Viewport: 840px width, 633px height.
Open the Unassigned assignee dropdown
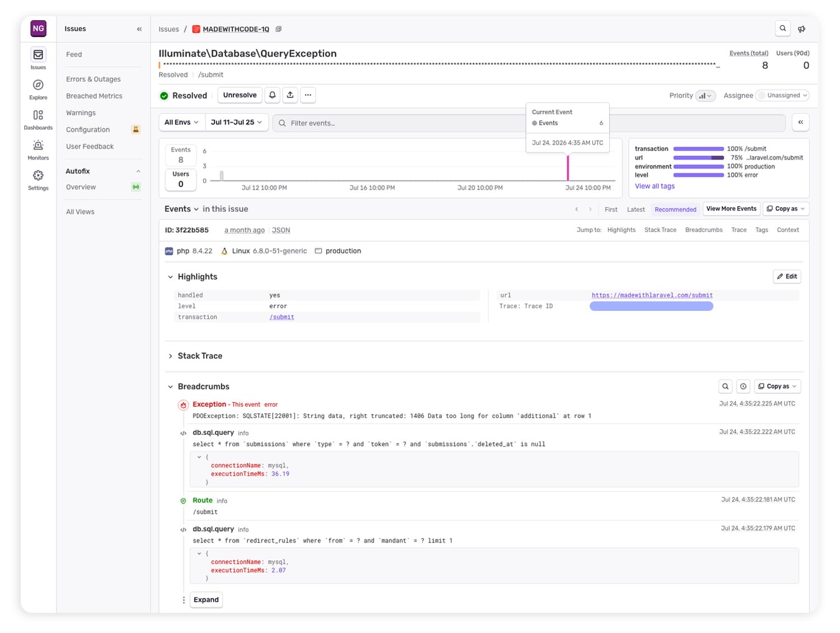pyautogui.click(x=783, y=96)
